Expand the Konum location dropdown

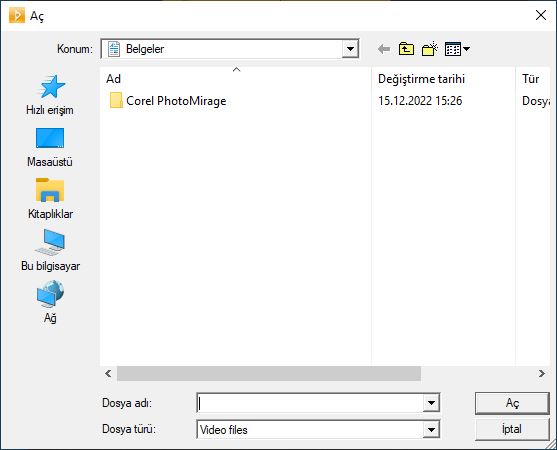(350, 49)
